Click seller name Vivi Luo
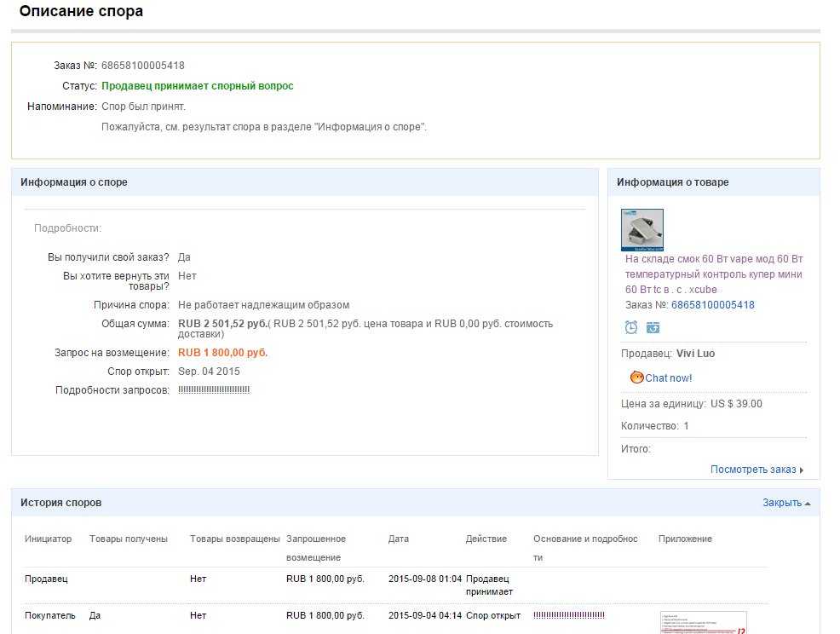Screen dimensions: 840x634 pos(695,354)
